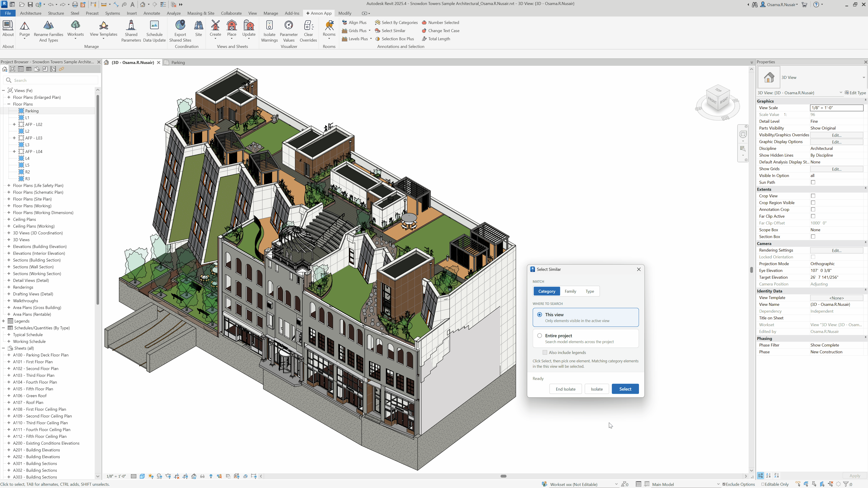
Task: Select the 'Entire project' radio option
Action: tap(539, 335)
